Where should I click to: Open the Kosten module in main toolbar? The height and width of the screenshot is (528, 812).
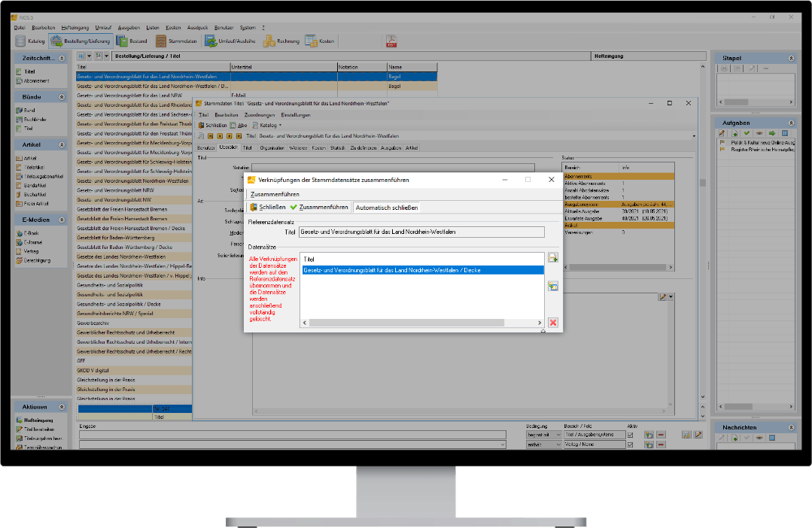(320, 41)
